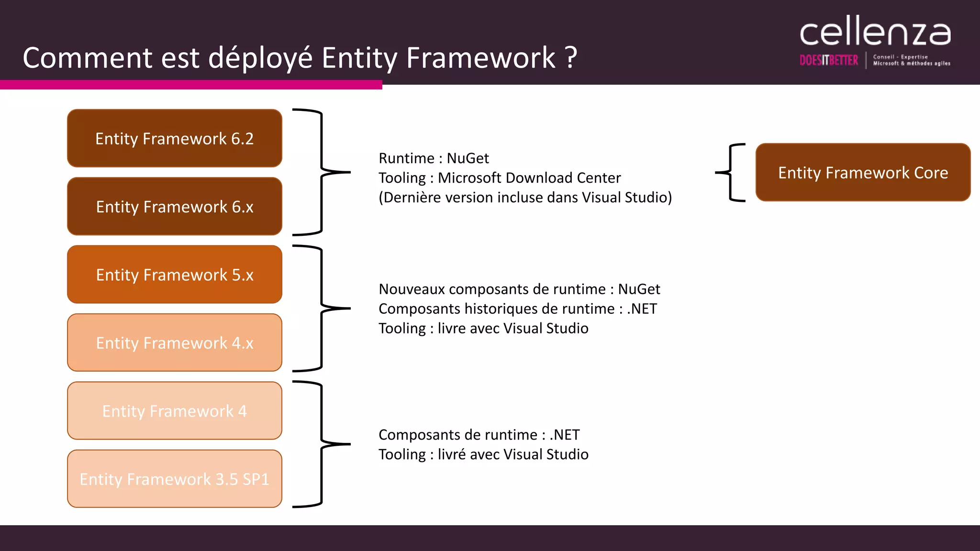The image size is (980, 551).
Task: Select the Entity Framework 4.x box
Action: click(175, 342)
